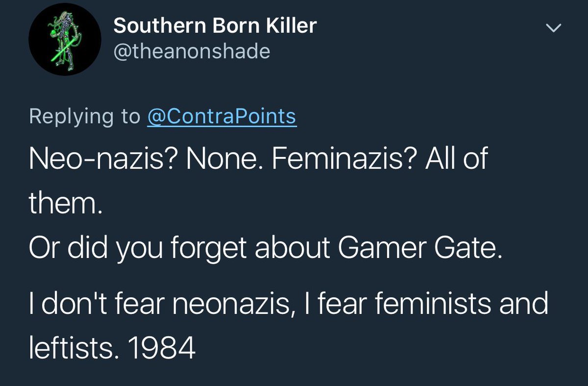Follow the @ContraPoints mention link
This screenshot has width=588, height=386.
(x=221, y=116)
